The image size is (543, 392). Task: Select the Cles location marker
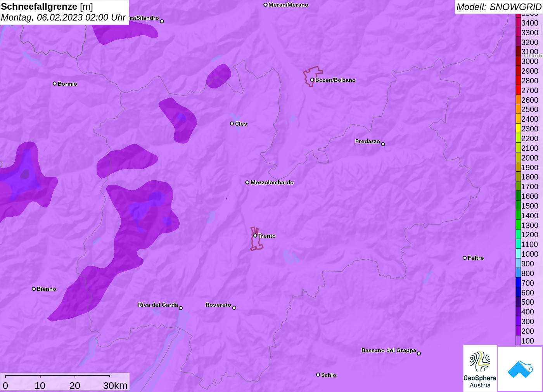[232, 123]
